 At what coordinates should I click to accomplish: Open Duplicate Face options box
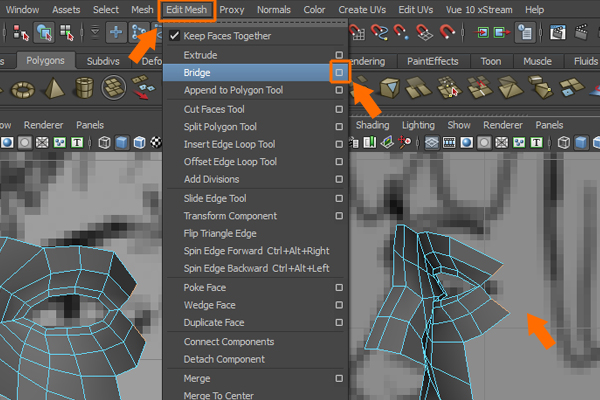coord(339,322)
